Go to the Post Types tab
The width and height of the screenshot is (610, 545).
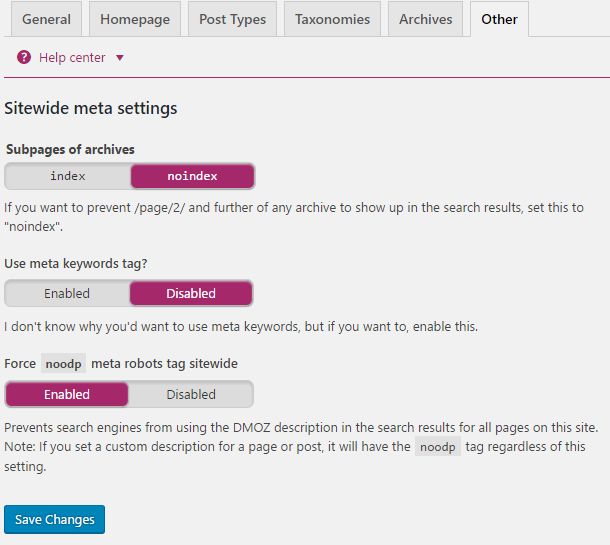point(232,19)
